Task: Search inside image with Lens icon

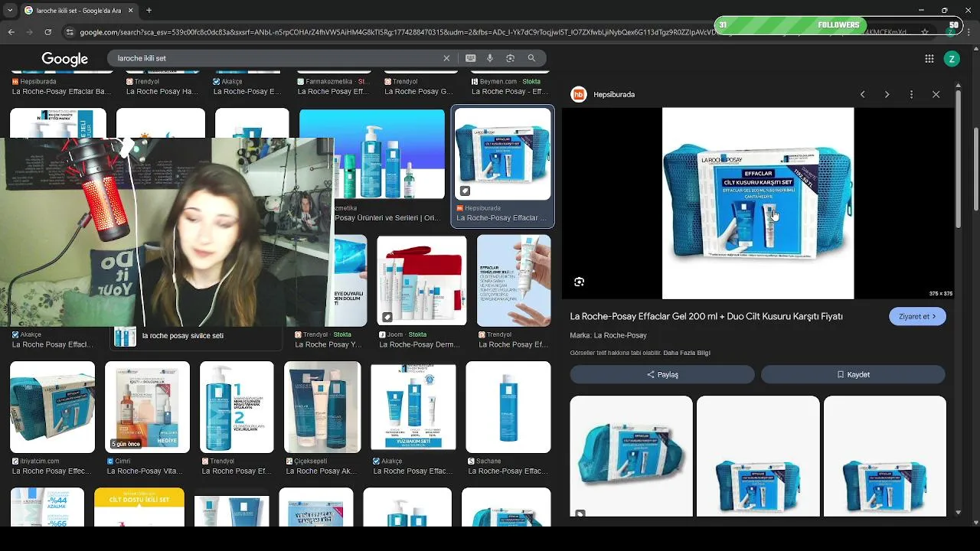Action: point(579,282)
